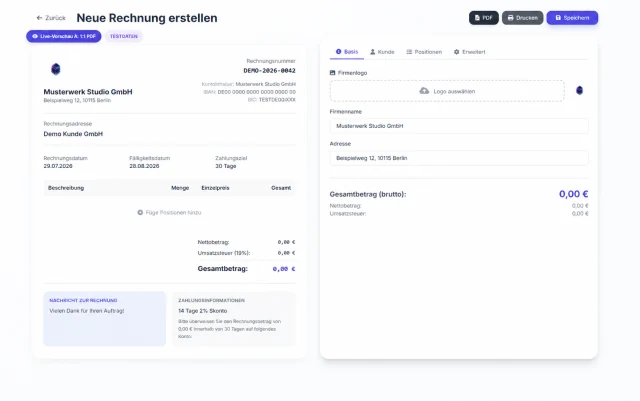Click Vielen Dank für Ihren Auftrag! message
The width and height of the screenshot is (640, 401).
click(87, 311)
